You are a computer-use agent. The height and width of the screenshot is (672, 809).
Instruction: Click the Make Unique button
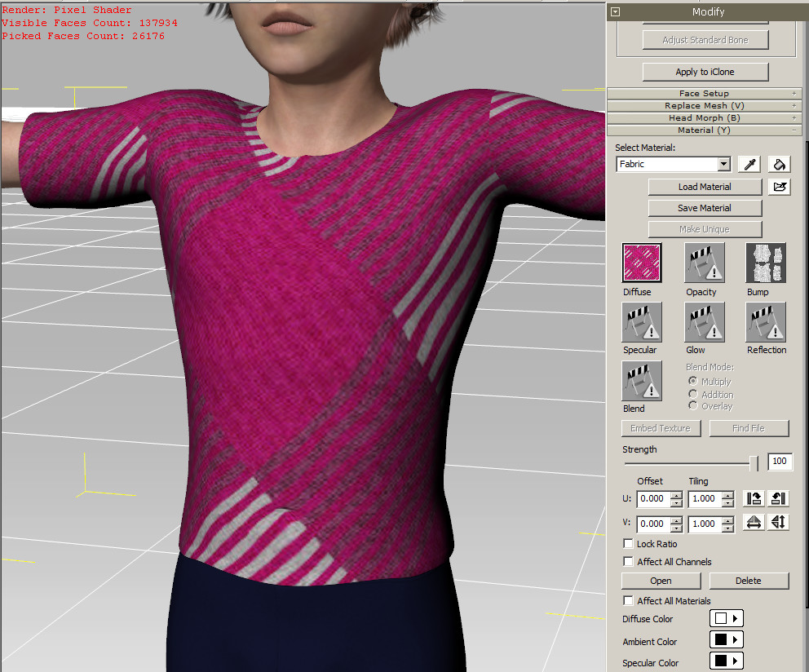coord(705,229)
